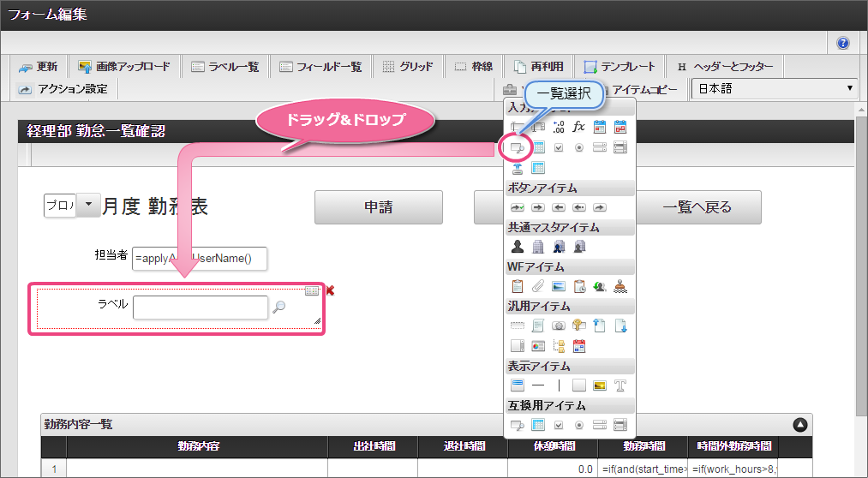The height and width of the screenshot is (478, 868).
Task: Select the calendar item in 汎用アイテム
Action: (579, 346)
